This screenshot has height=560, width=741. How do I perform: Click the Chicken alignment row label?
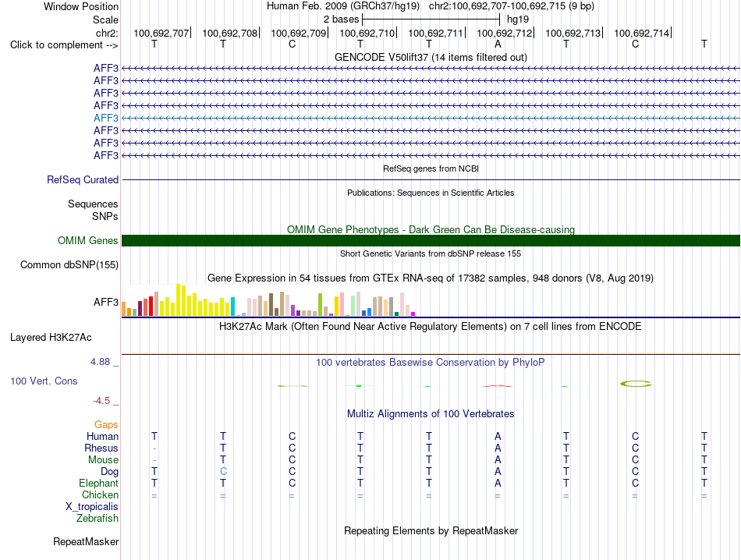(100, 494)
